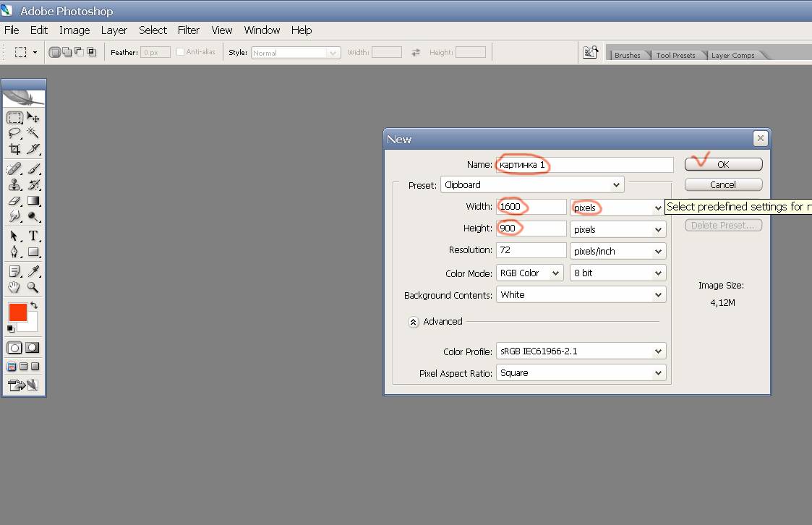The height and width of the screenshot is (525, 812).
Task: Open the Width units dropdown
Action: click(617, 208)
